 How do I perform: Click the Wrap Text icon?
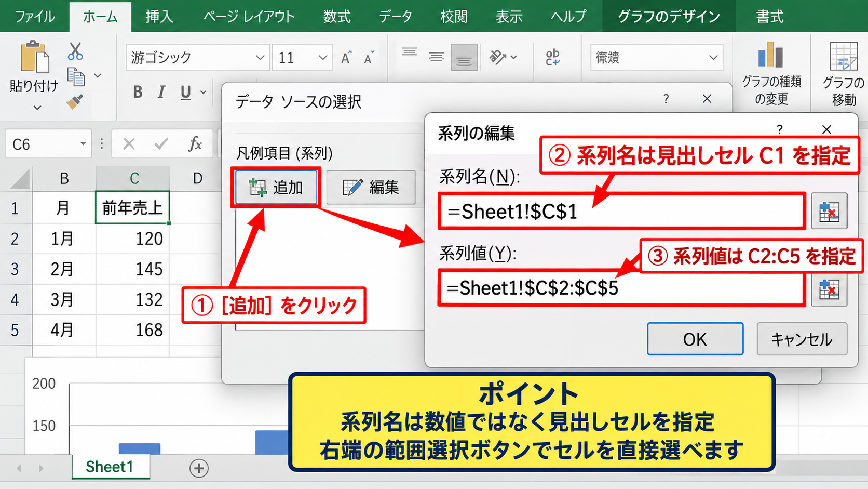(553, 57)
